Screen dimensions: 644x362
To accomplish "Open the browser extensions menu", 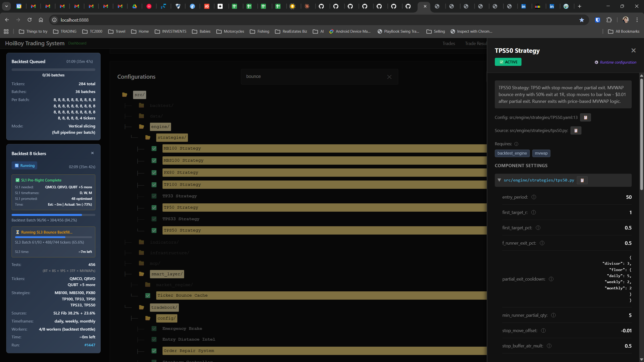I will 609,20.
